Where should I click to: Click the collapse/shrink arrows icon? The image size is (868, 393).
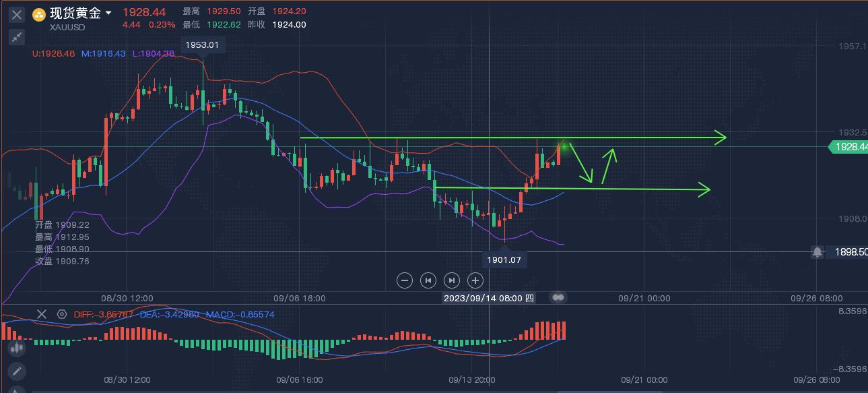tap(17, 37)
